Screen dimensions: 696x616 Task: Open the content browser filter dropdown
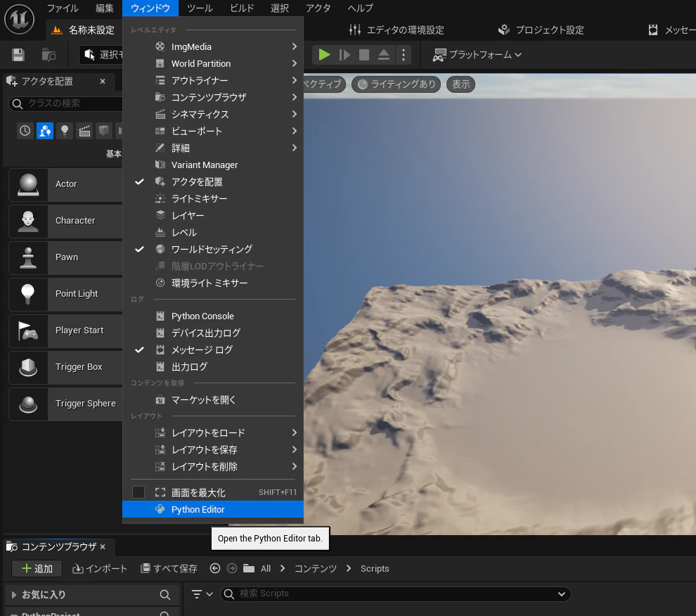click(x=202, y=593)
